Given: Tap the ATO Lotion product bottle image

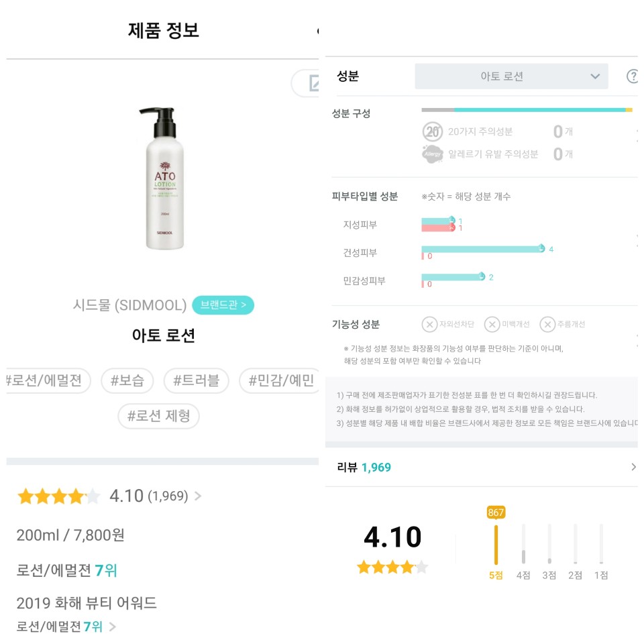Looking at the screenshot, I should (x=164, y=178).
